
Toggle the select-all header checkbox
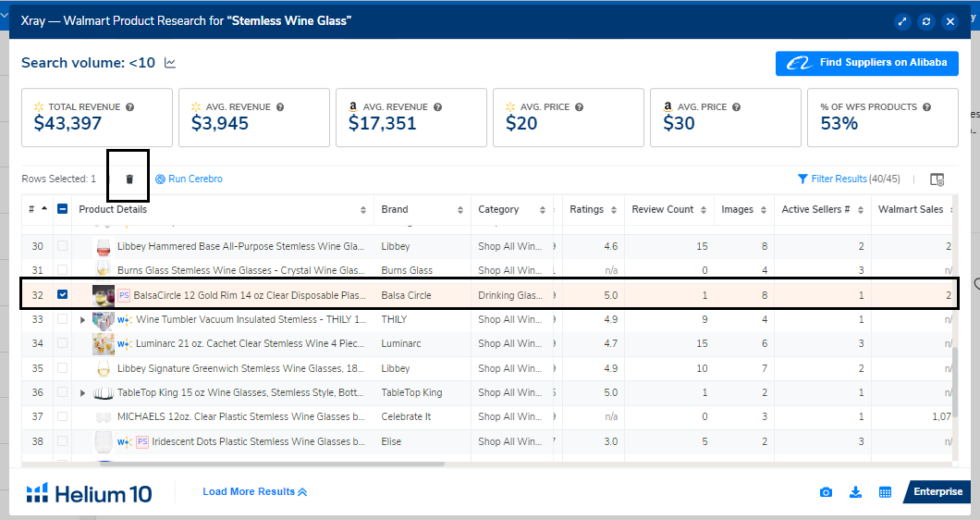pos(63,209)
